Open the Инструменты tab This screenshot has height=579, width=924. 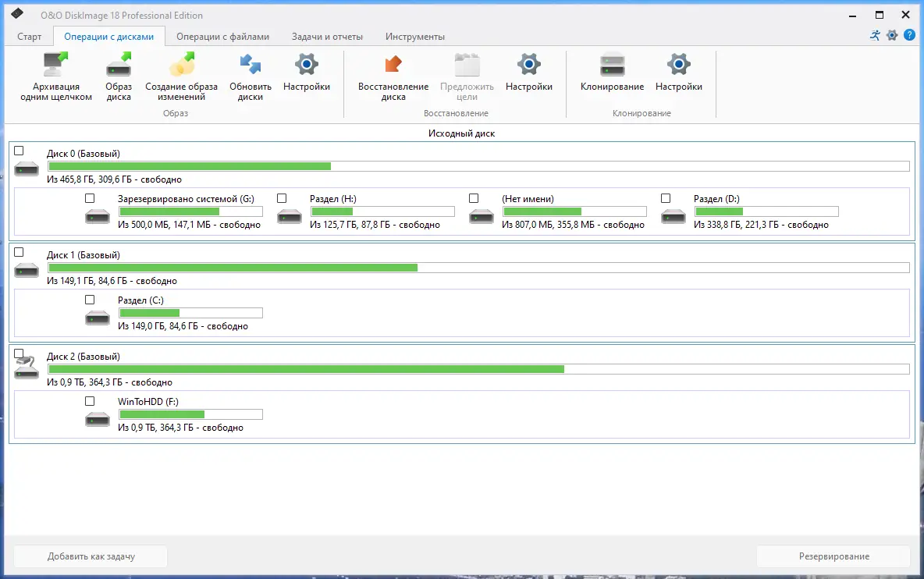(415, 37)
